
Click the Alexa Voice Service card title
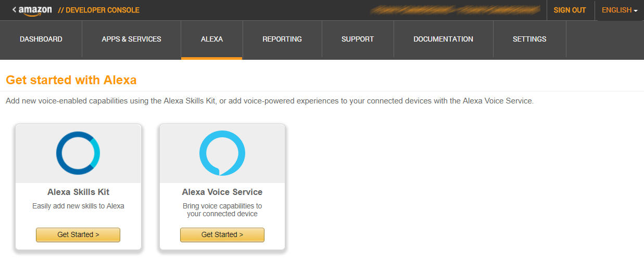point(222,192)
